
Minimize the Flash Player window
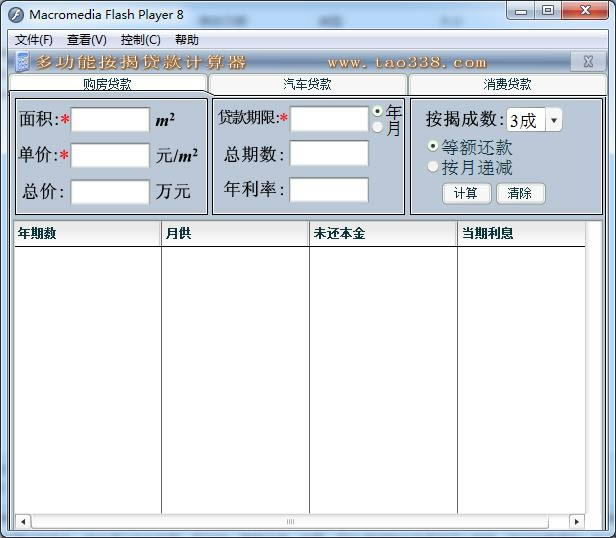pos(521,11)
